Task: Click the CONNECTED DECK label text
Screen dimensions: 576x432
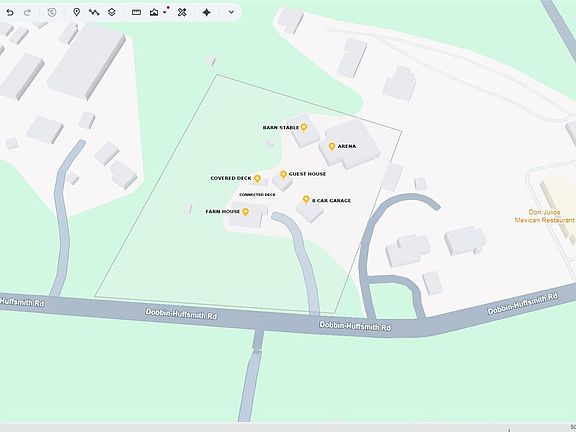Action: [x=257, y=195]
